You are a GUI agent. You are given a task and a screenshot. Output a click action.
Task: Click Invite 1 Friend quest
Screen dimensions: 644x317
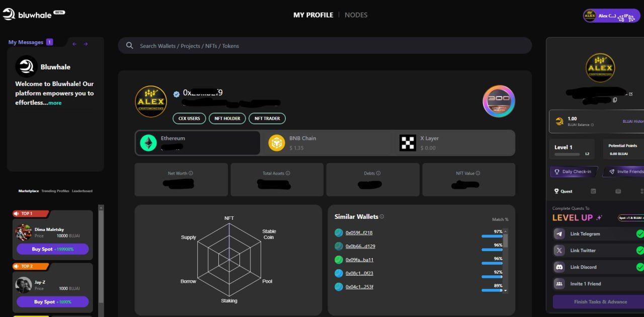click(599, 284)
